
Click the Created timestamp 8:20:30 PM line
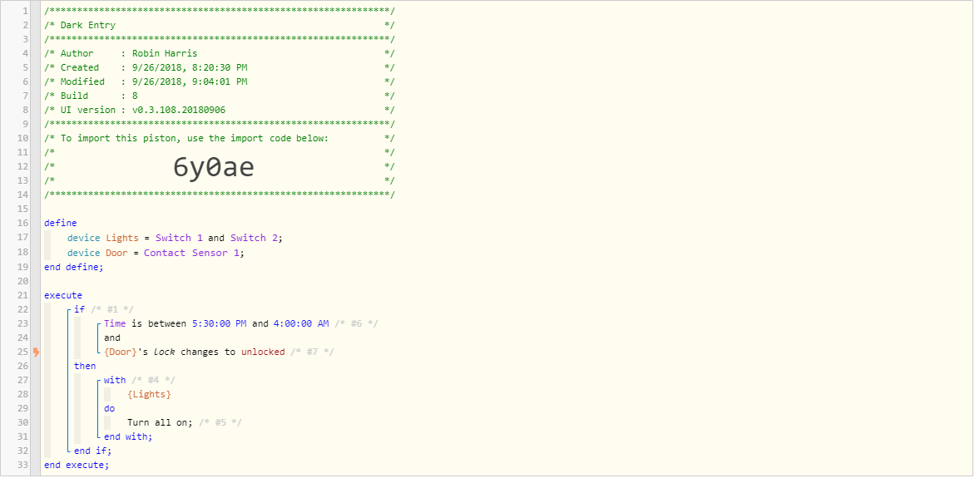[x=220, y=67]
